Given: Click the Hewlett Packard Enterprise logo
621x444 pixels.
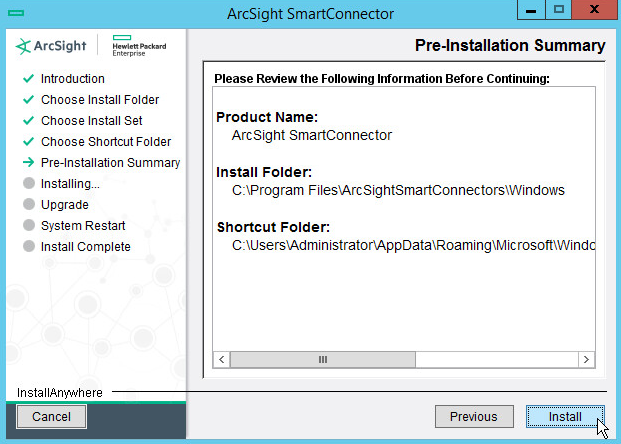Looking at the screenshot, I should [140, 47].
